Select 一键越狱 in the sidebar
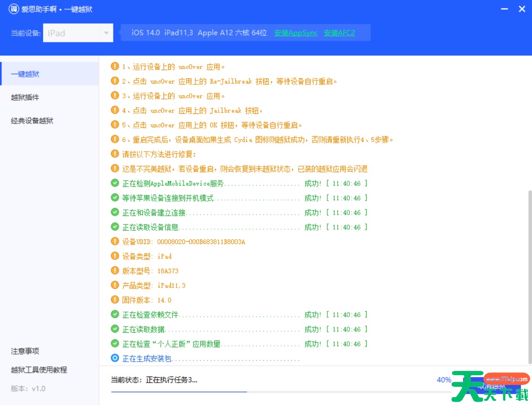The height and width of the screenshot is (405, 532). pyautogui.click(x=25, y=74)
